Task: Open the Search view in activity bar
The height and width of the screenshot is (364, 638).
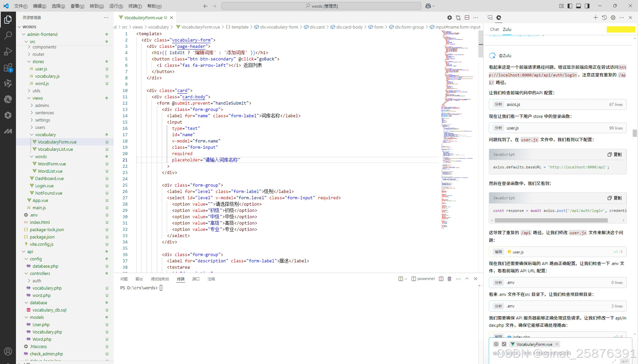Action: [x=8, y=35]
